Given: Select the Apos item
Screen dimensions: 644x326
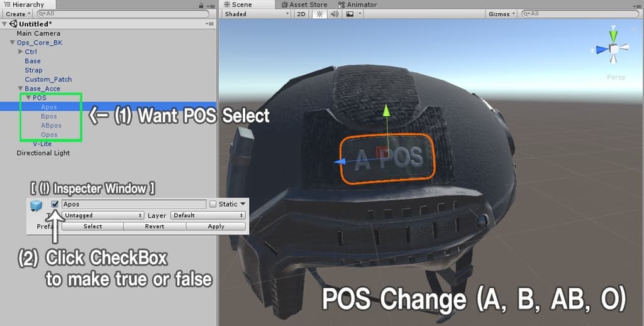Looking at the screenshot, I should [49, 107].
